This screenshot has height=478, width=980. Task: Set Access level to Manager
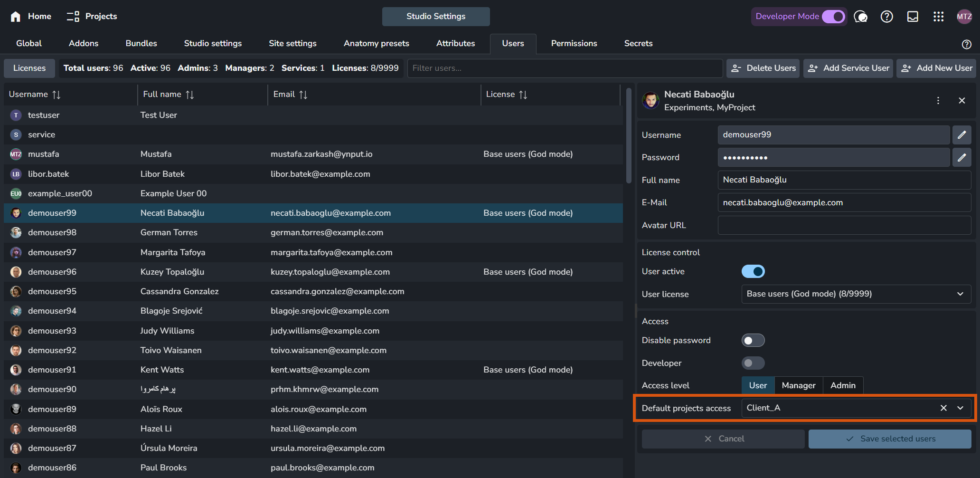pos(798,385)
